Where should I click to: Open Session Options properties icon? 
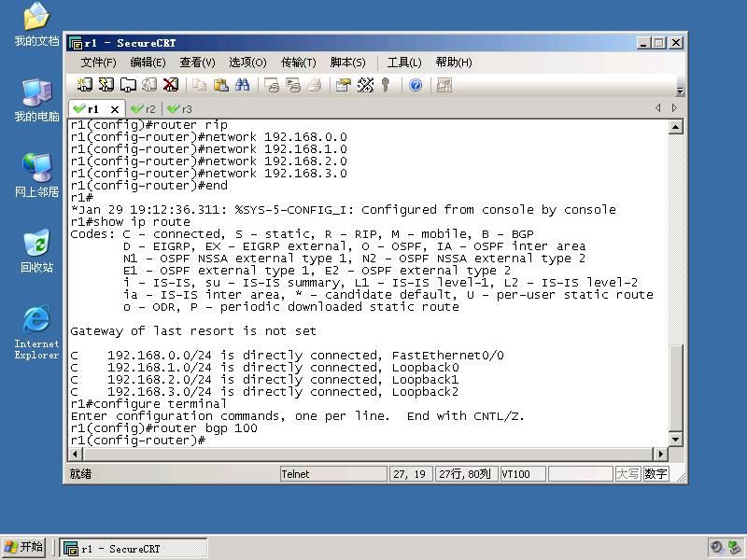click(x=343, y=85)
